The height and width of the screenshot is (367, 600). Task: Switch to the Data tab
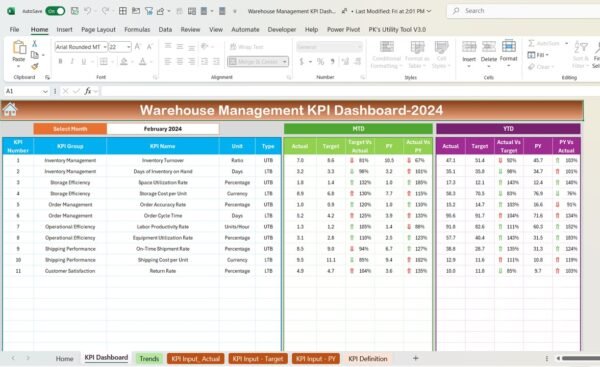tap(165, 29)
